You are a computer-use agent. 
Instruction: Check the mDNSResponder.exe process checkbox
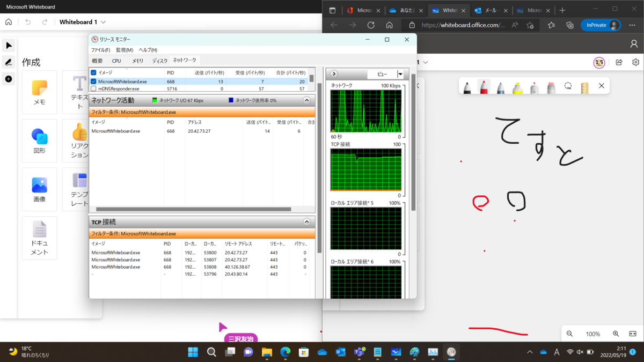pyautogui.click(x=93, y=88)
